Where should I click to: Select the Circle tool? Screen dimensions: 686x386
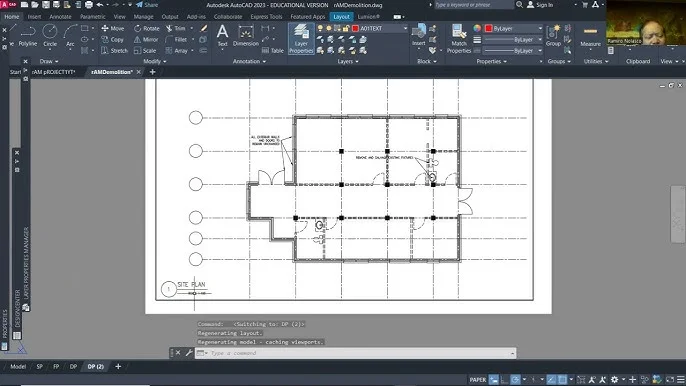50,35
